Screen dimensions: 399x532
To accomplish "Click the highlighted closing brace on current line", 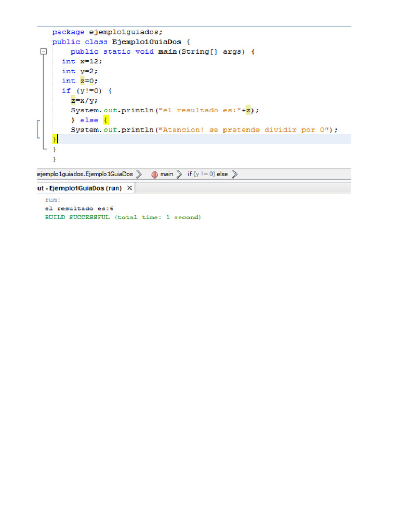I will click(x=55, y=139).
